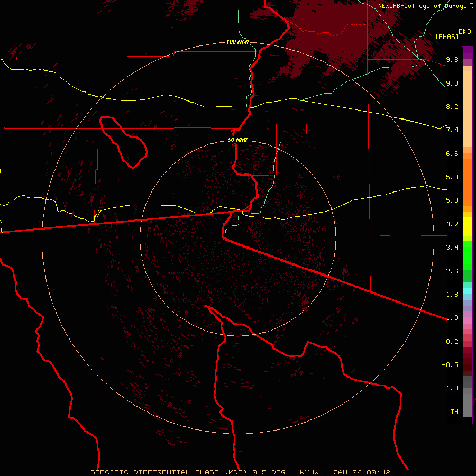476x476 pixels.
Task: Click the 9.0 value on color scale
Action: point(452,83)
